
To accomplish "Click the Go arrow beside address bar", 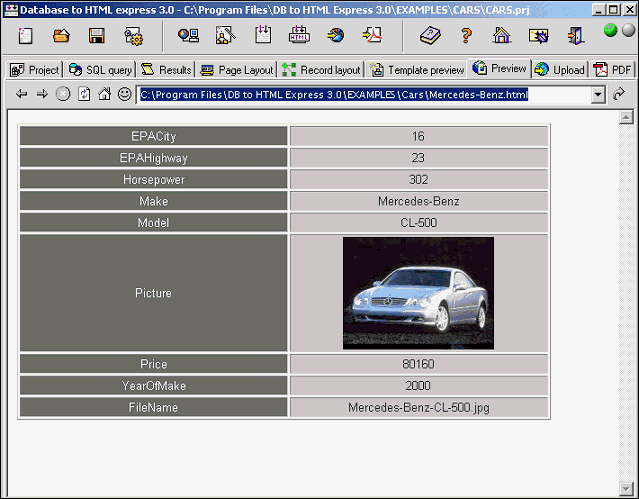I will tap(619, 94).
